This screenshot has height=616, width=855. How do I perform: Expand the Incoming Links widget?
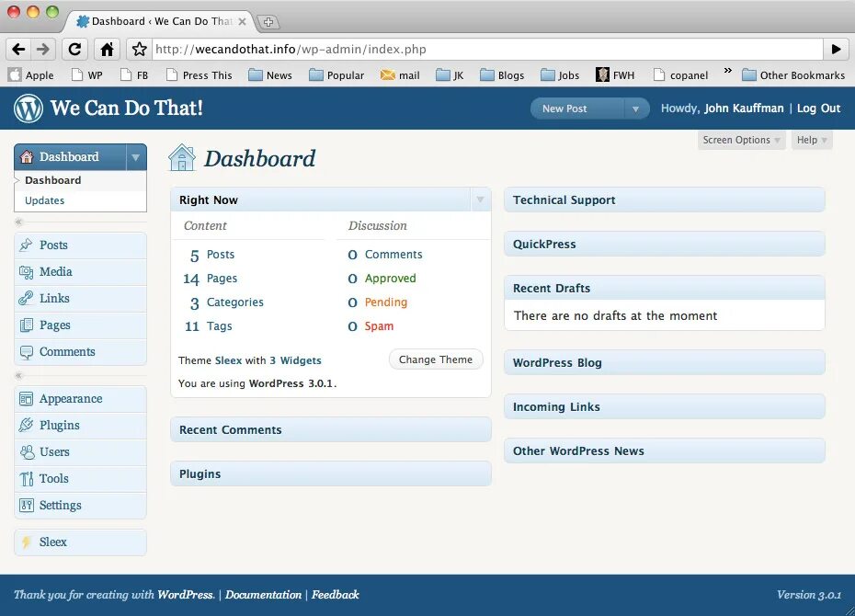coord(664,407)
